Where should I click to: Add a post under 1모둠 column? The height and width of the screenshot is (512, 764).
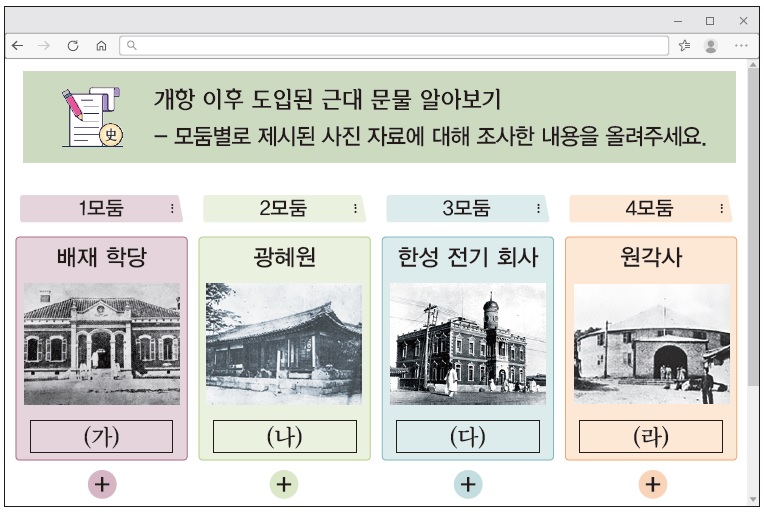(x=102, y=484)
